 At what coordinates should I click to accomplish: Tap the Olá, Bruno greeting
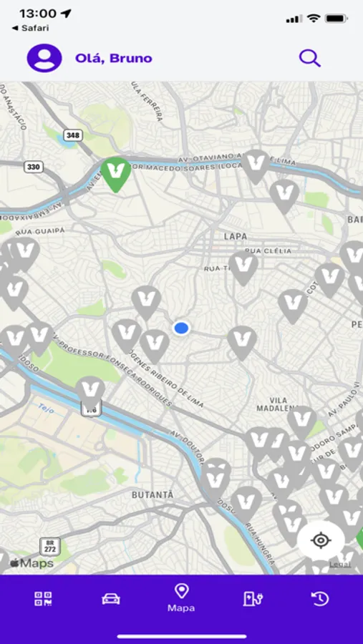tap(113, 59)
